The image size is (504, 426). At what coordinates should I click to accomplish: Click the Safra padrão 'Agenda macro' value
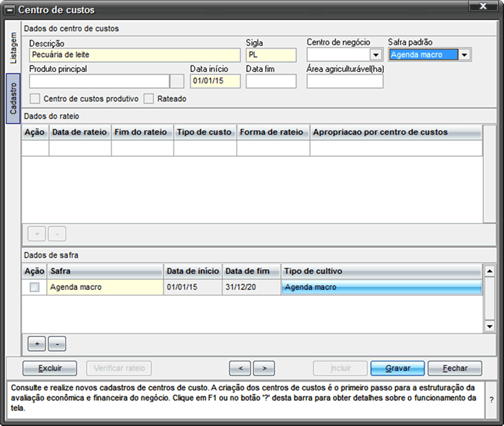(x=423, y=55)
